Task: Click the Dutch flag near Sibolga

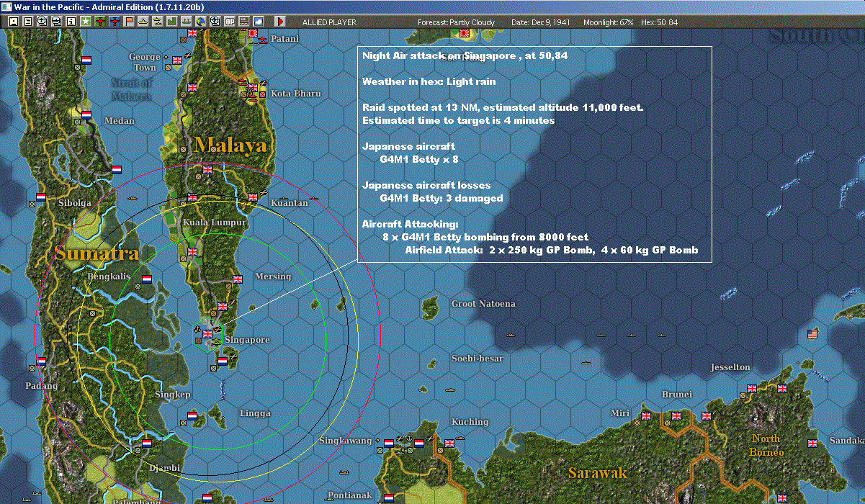Action: tap(41, 197)
